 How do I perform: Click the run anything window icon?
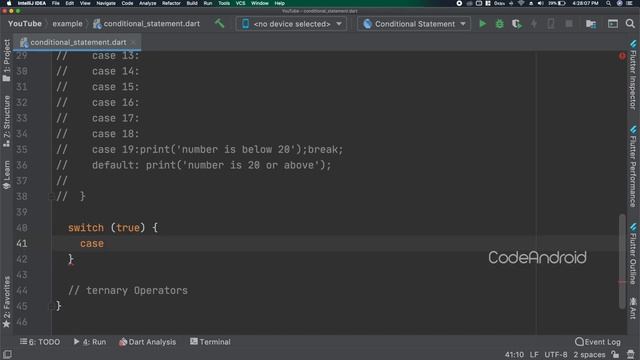[x=613, y=24]
